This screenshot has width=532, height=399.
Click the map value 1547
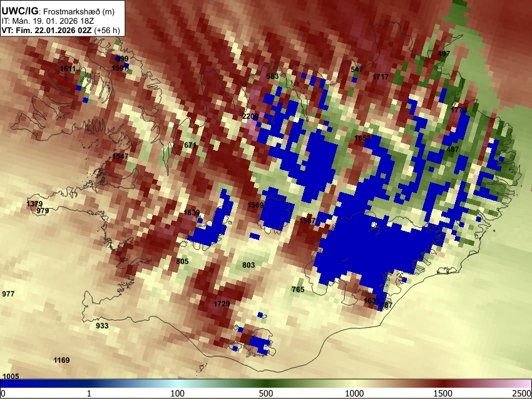(x=120, y=156)
